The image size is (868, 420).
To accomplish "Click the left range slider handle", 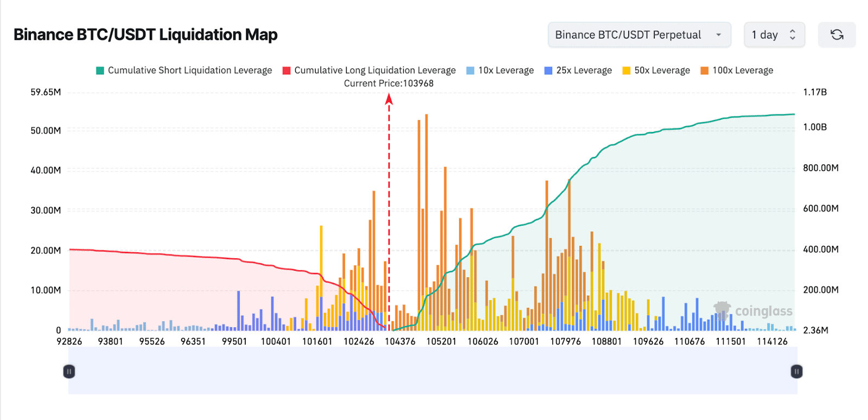I will [x=69, y=371].
